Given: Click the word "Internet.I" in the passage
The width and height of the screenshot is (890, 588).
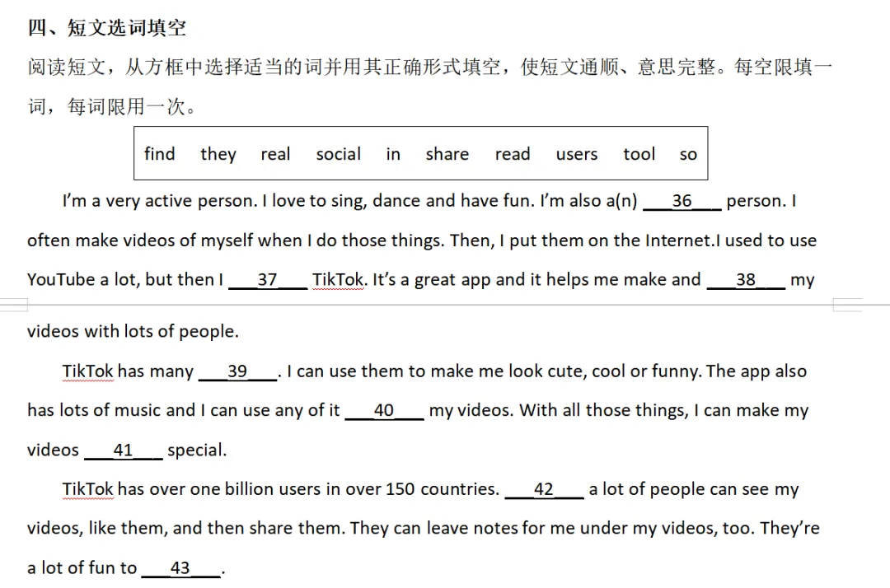Looking at the screenshot, I should (x=682, y=240).
